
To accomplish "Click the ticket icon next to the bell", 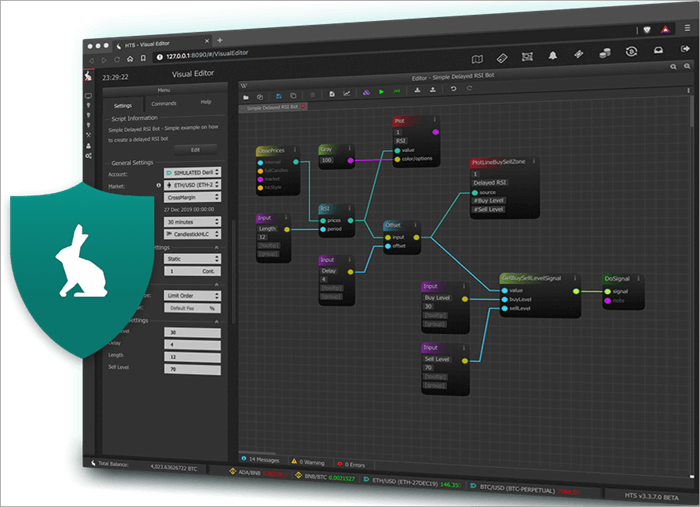I will [579, 54].
